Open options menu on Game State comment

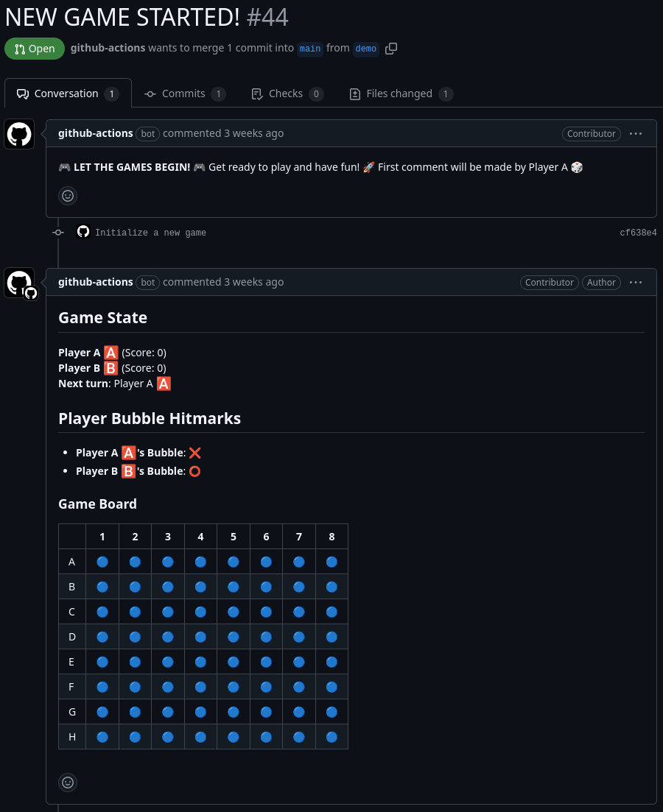[636, 282]
